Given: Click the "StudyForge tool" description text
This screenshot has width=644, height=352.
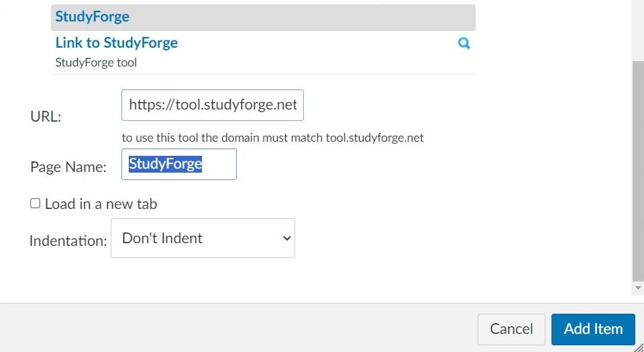Looking at the screenshot, I should [96, 63].
